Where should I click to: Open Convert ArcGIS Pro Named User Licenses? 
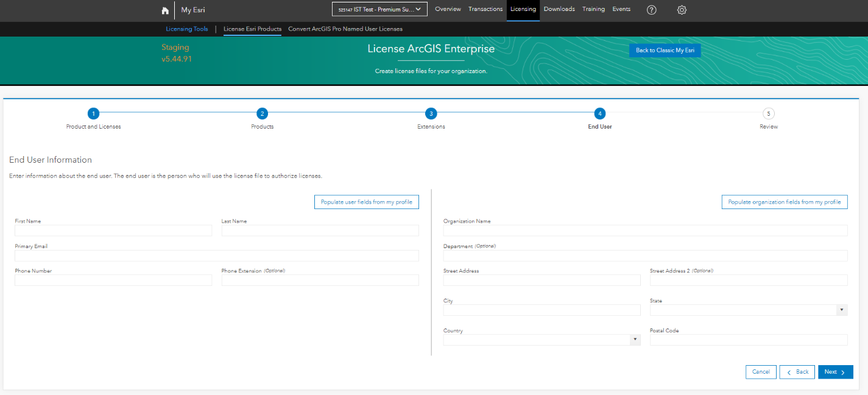(x=345, y=29)
